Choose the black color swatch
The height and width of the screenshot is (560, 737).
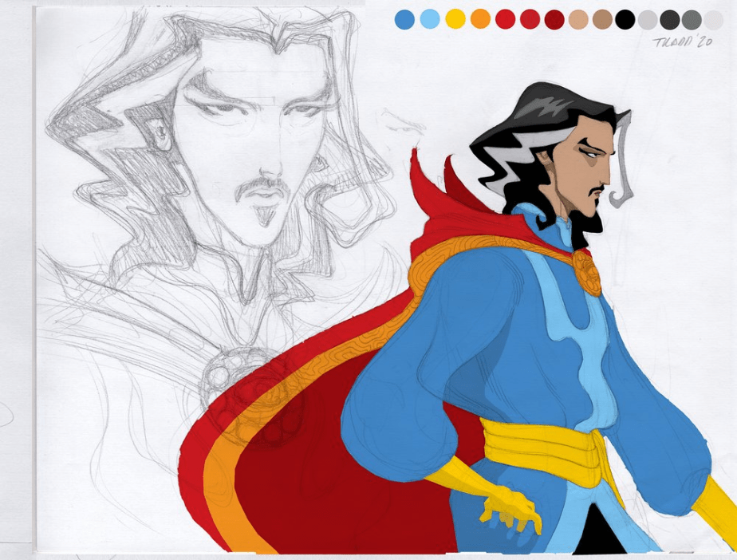[625, 19]
